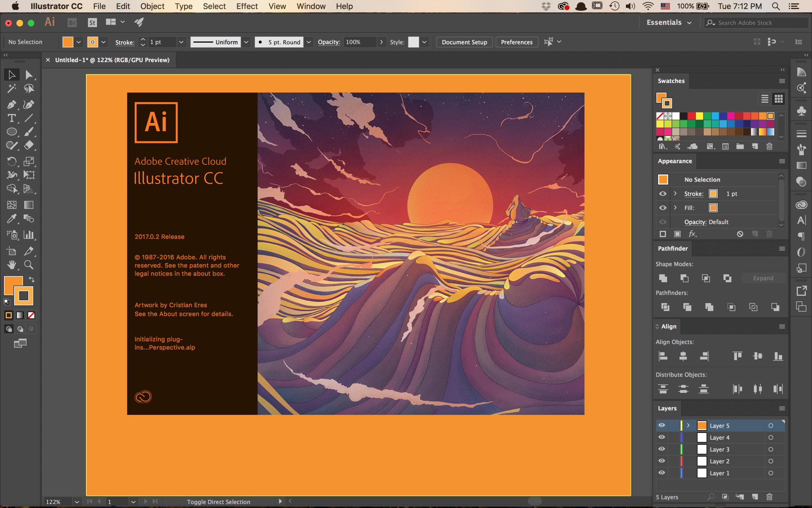Click the delete layer trash icon
The image size is (812, 508).
point(769,497)
